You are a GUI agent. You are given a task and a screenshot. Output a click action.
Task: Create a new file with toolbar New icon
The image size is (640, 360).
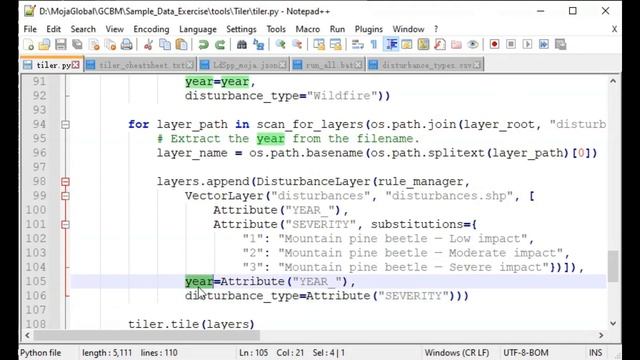tap(29, 44)
